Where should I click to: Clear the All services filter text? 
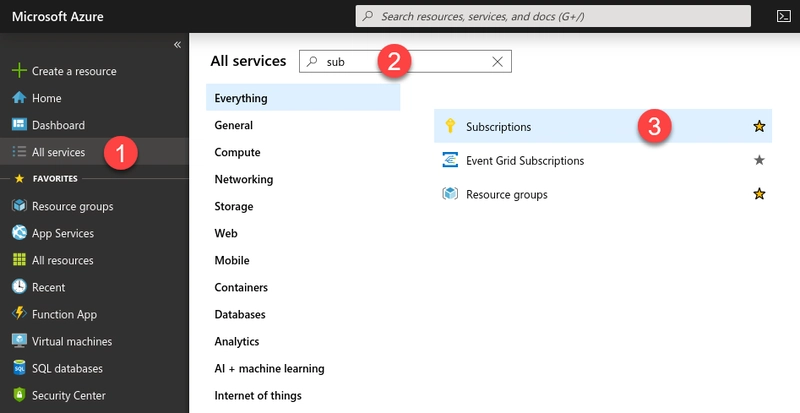[497, 62]
